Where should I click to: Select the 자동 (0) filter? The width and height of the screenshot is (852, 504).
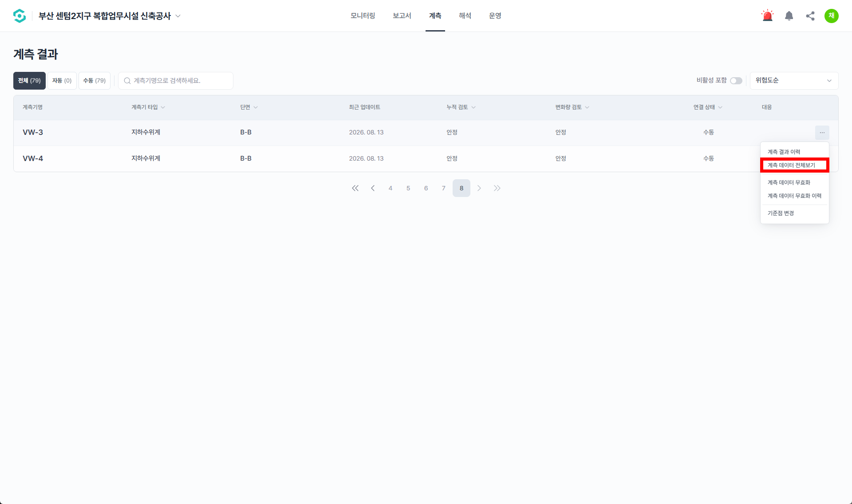pos(62,81)
